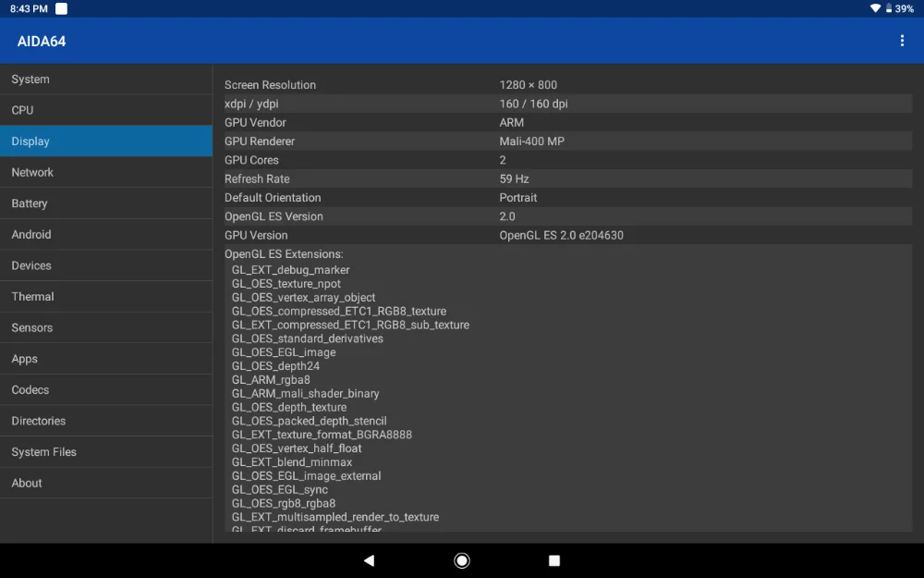The width and height of the screenshot is (924, 578).
Task: Tap the GL_EXT_compressed_ETC1_RGB8_sub_texture line
Action: point(350,325)
